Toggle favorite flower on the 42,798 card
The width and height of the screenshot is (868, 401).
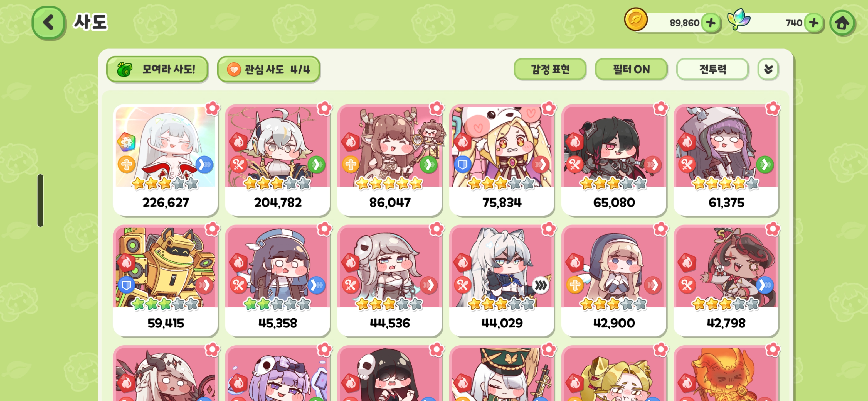[x=773, y=229]
